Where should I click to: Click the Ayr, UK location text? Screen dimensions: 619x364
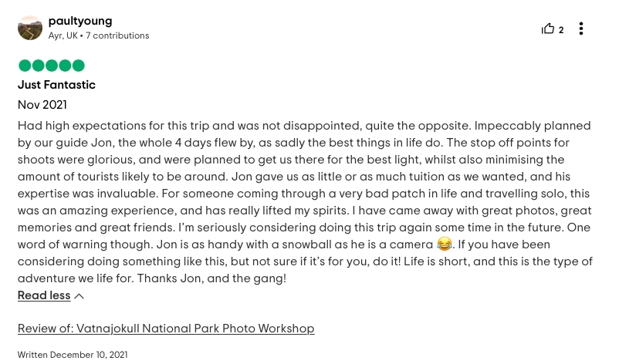pos(63,35)
